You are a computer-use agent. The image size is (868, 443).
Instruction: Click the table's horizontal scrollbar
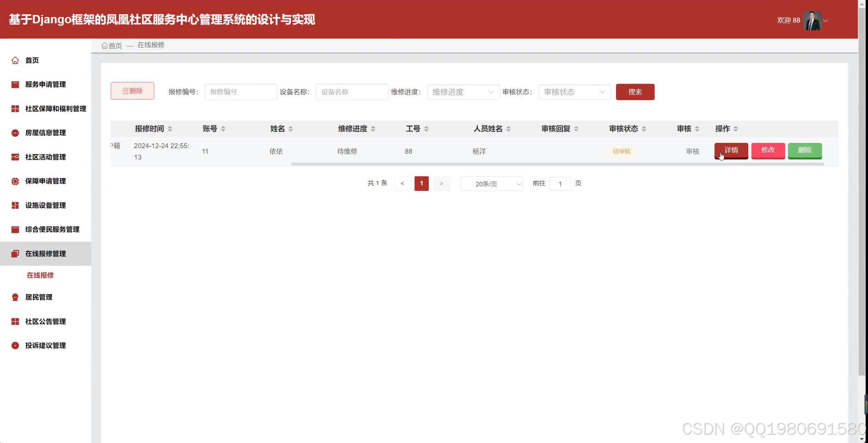[x=557, y=164]
